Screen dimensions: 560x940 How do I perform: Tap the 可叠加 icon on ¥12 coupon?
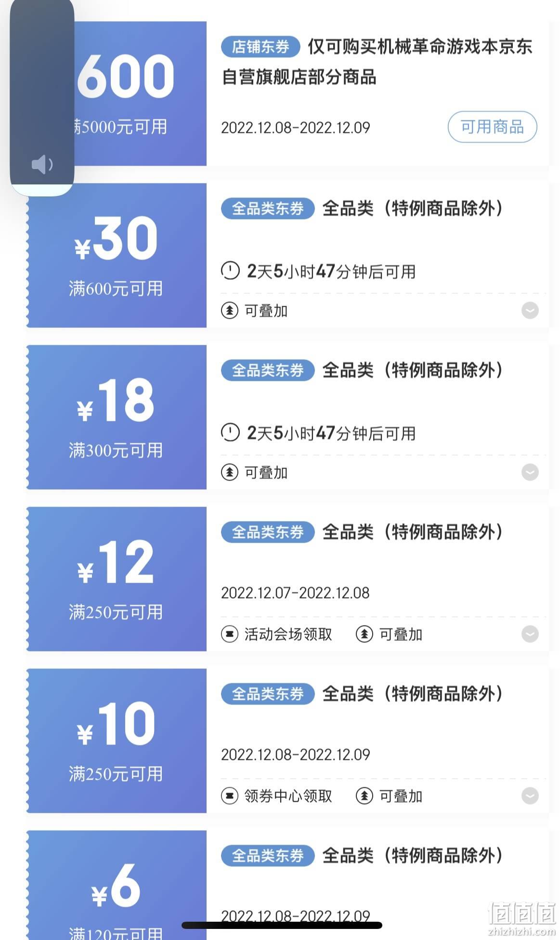[364, 634]
